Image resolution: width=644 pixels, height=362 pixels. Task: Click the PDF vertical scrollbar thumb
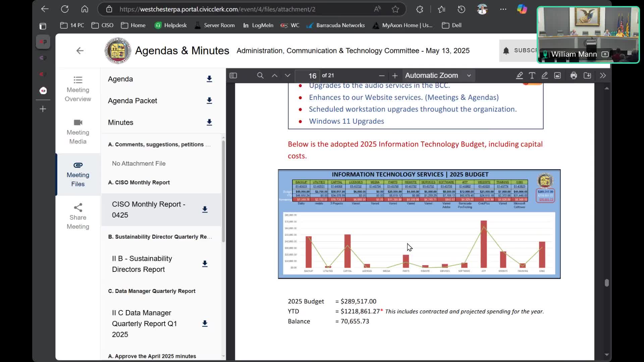(606, 283)
